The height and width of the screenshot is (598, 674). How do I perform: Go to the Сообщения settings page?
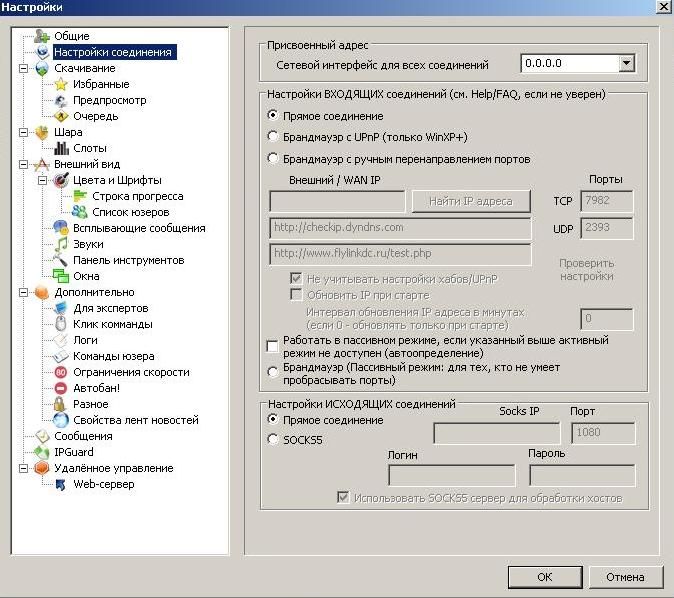point(83,436)
